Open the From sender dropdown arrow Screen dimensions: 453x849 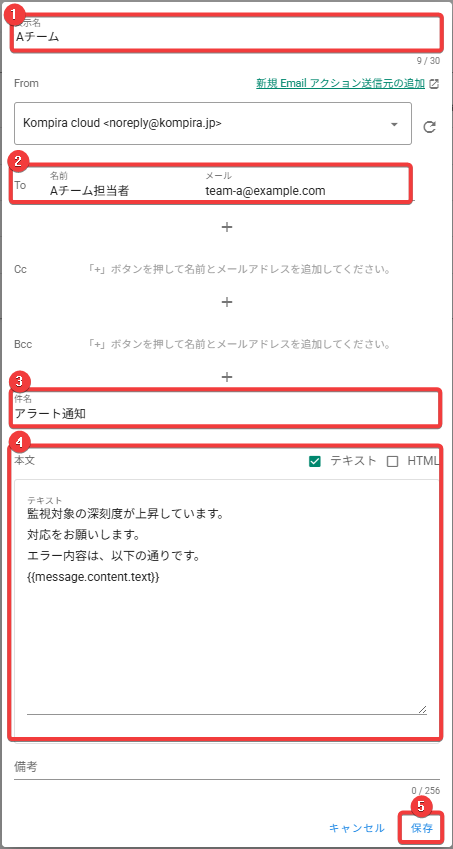[395, 124]
